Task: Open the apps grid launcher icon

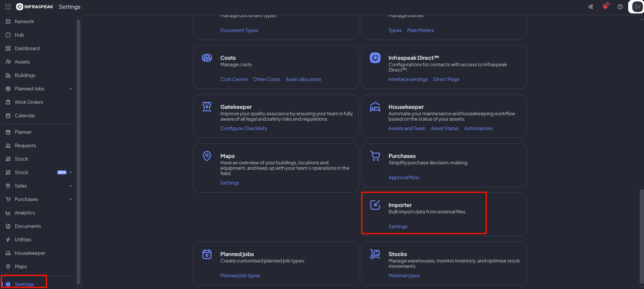Action: point(8,7)
